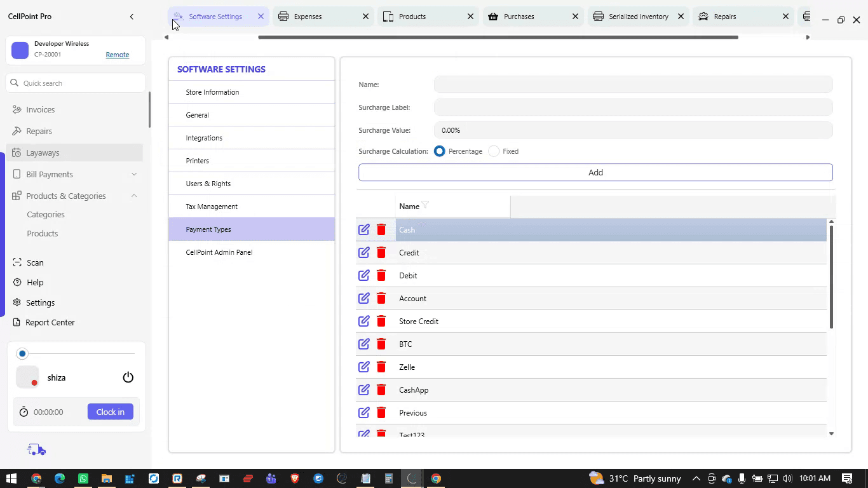The height and width of the screenshot is (488, 868).
Task: Delete the Zelle payment type
Action: [x=381, y=367]
